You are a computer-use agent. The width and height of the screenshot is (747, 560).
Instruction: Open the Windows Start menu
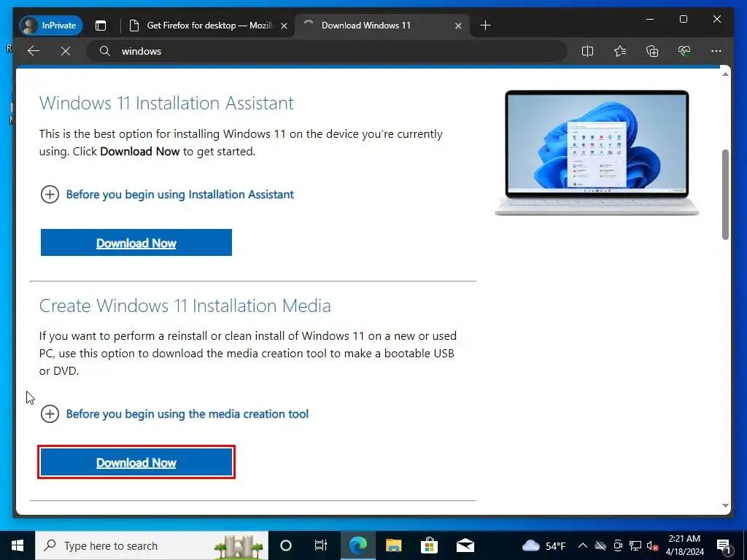pos(18,545)
